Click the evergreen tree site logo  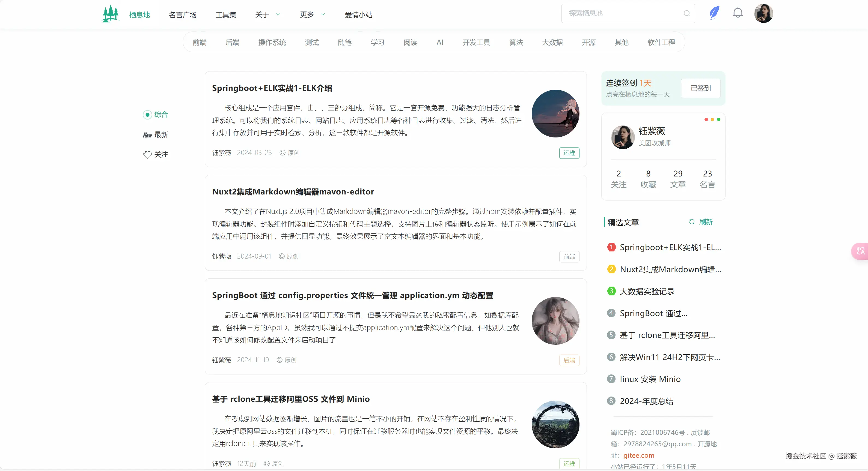(110, 13)
